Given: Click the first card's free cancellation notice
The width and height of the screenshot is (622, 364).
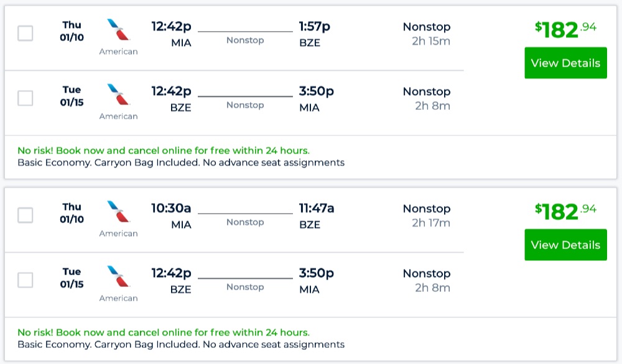Looking at the screenshot, I should (x=164, y=150).
